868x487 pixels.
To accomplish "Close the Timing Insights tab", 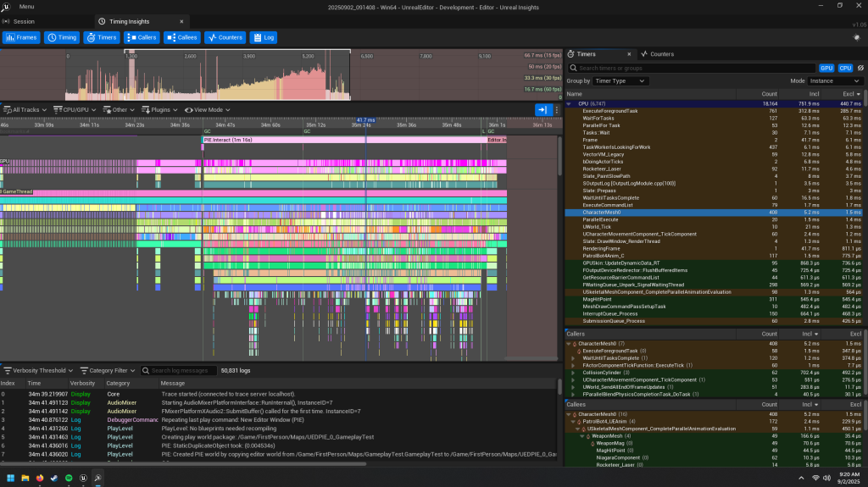I will pyautogui.click(x=181, y=21).
